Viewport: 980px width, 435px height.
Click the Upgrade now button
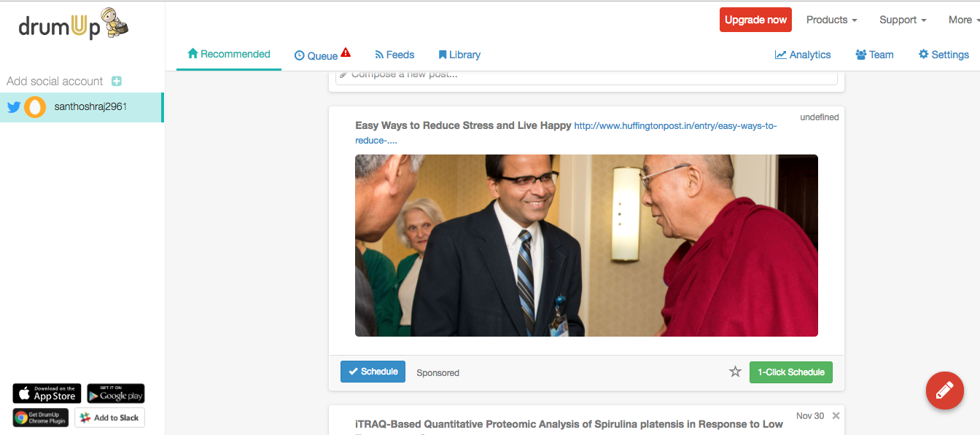pos(756,20)
